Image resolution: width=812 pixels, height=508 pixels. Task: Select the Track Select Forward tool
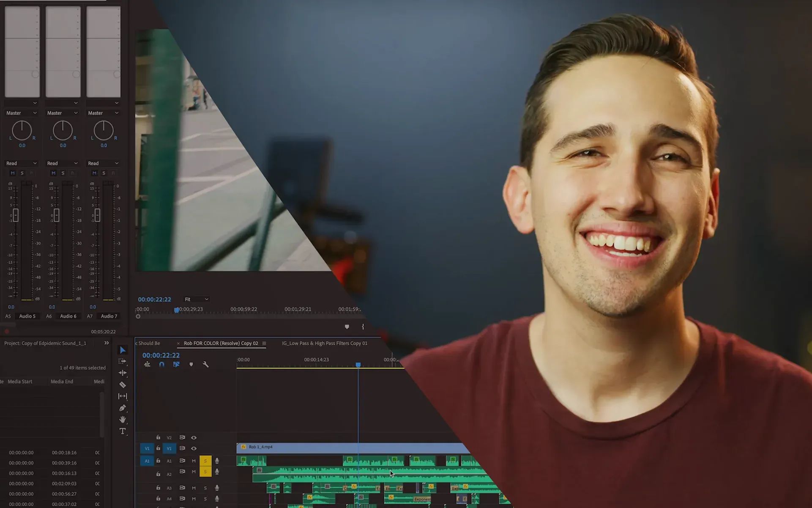[x=123, y=361]
